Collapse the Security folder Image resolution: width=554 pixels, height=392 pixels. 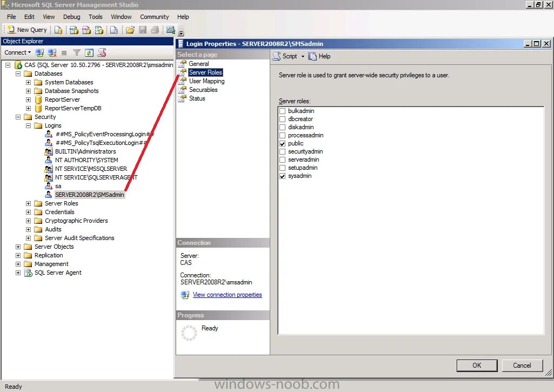click(x=18, y=117)
